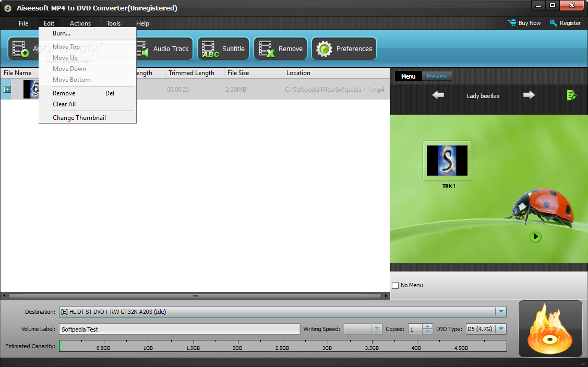Click scroll left arrow of file list
This screenshot has width=588, height=367.
4,296
